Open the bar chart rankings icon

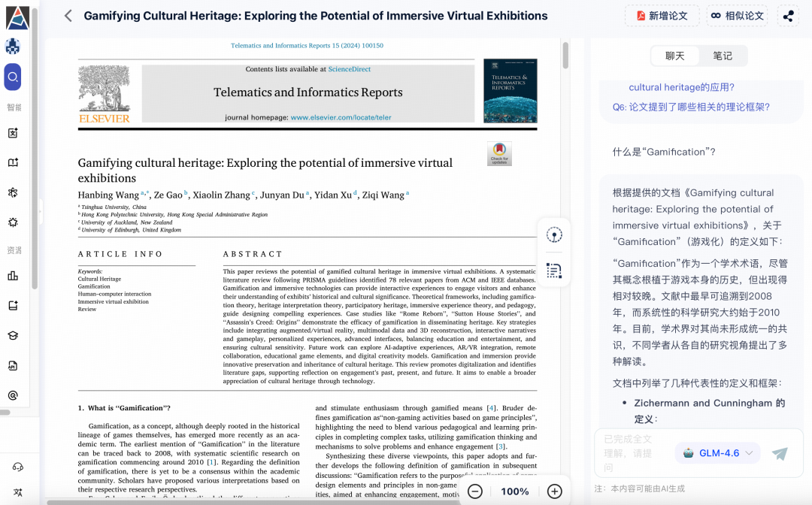[x=13, y=276]
